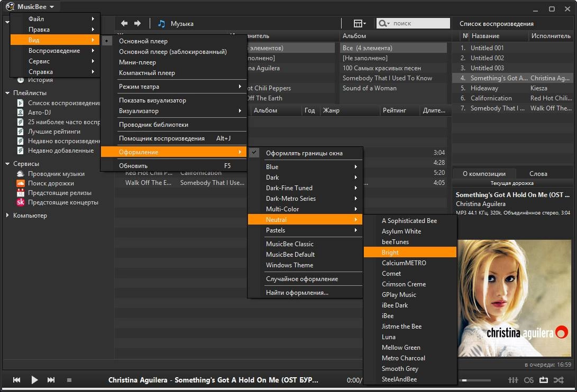Image resolution: width=577 pixels, height=392 pixels.
Task: Open the equalizer icon
Action: [x=513, y=380]
